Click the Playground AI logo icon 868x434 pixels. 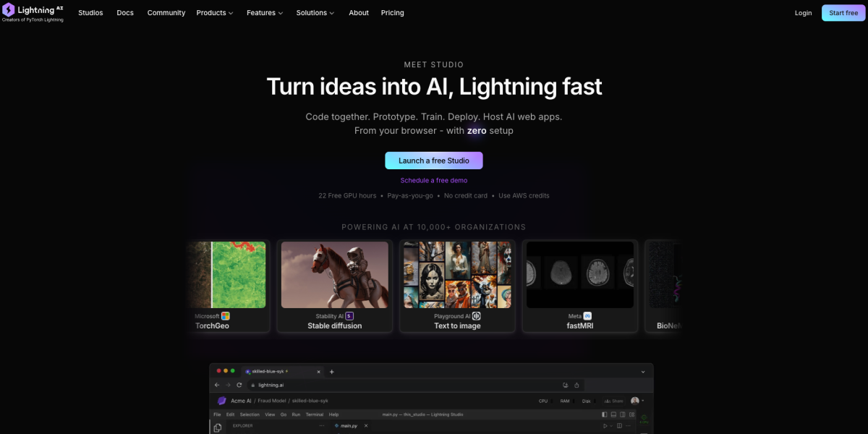pyautogui.click(x=476, y=316)
